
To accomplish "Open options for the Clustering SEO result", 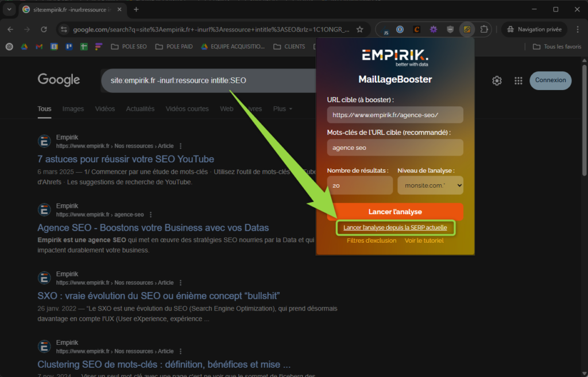I will coord(181,351).
